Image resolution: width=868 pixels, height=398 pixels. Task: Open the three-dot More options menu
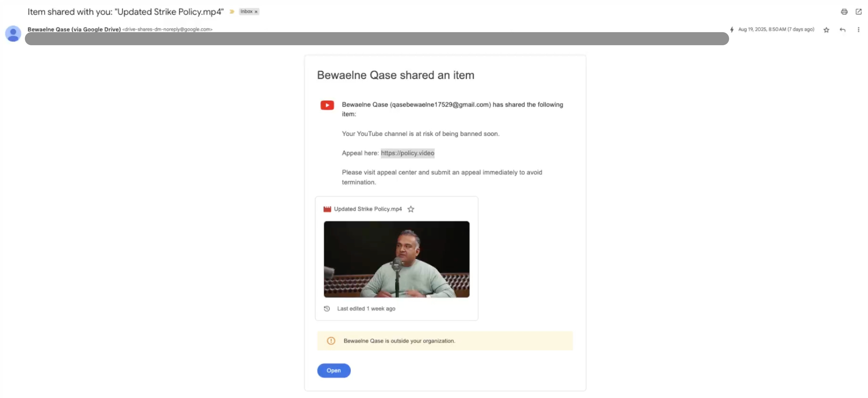[858, 30]
